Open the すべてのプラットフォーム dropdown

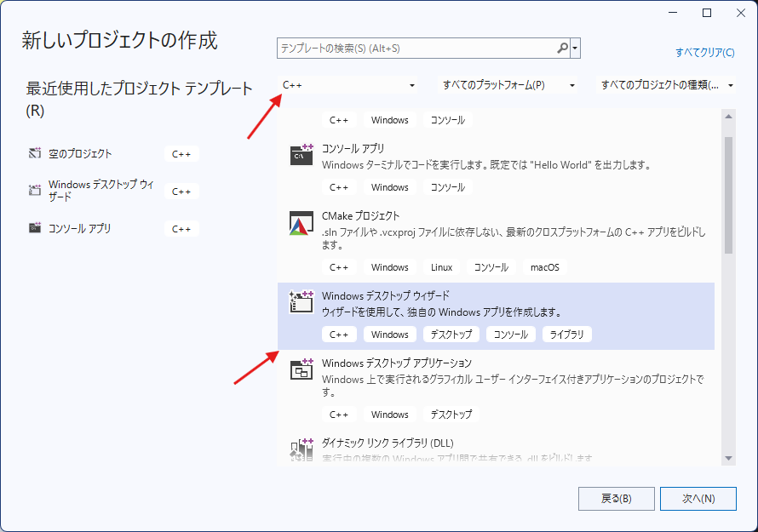(x=507, y=85)
